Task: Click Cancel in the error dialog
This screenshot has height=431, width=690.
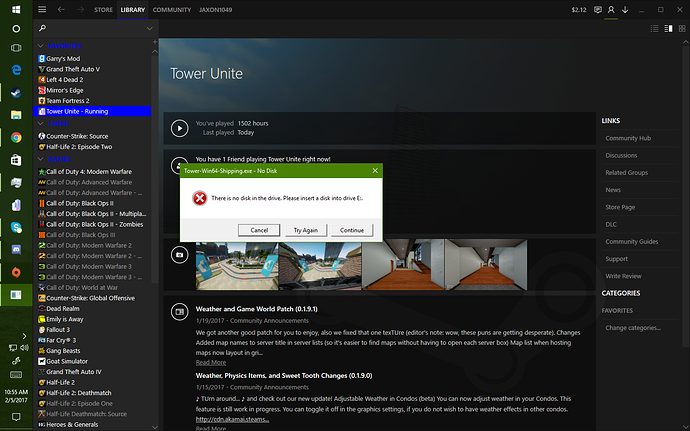Action: tap(259, 230)
